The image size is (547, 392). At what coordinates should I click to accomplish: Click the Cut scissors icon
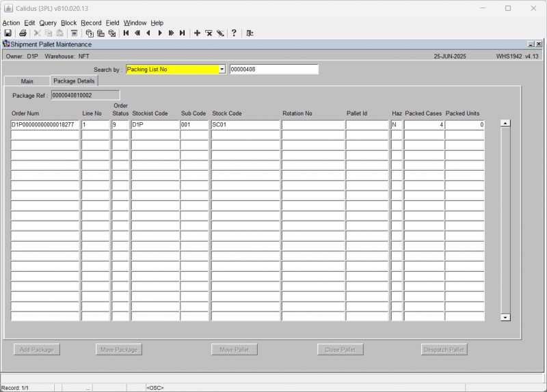(38, 33)
